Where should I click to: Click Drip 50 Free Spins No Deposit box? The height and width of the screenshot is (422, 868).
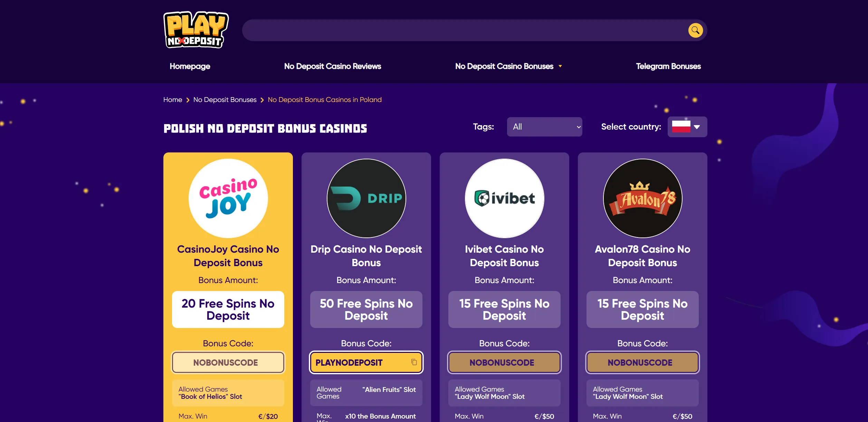(x=366, y=309)
